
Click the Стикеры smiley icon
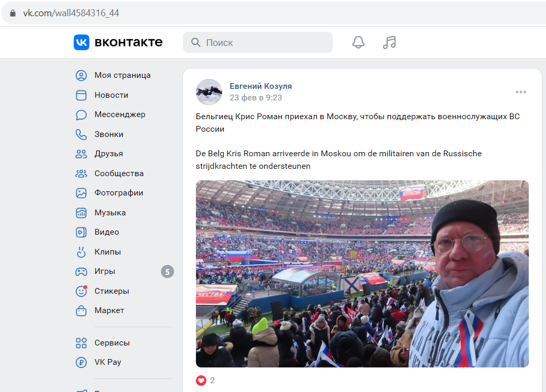[81, 291]
